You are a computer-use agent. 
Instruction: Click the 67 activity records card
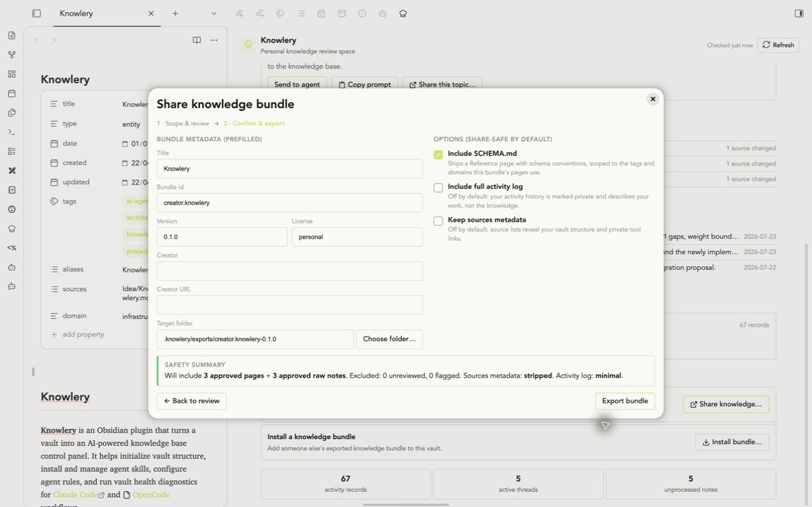coord(346,484)
